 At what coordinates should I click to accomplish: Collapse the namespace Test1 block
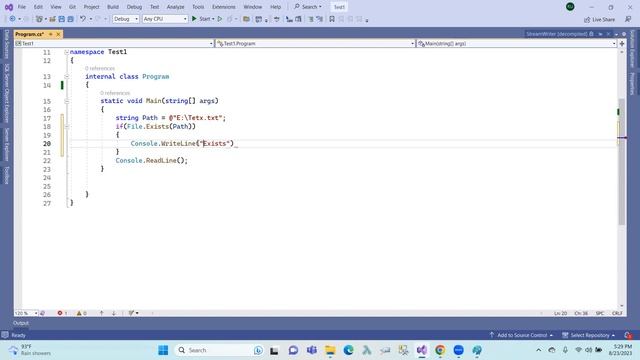coord(67,52)
